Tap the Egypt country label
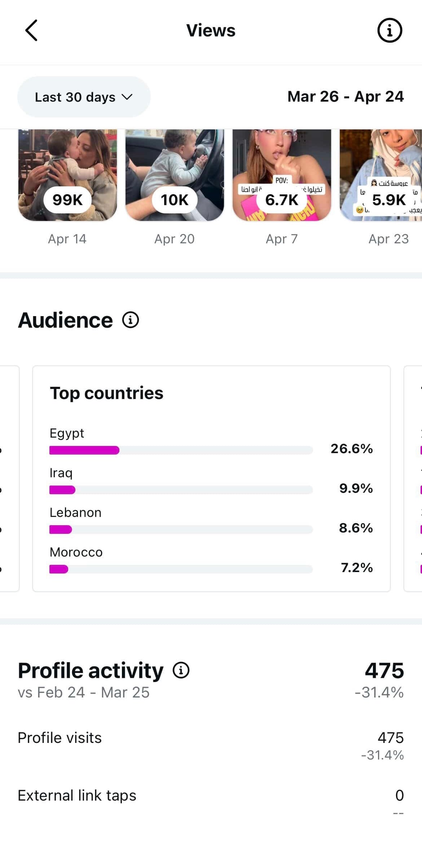 (x=67, y=433)
